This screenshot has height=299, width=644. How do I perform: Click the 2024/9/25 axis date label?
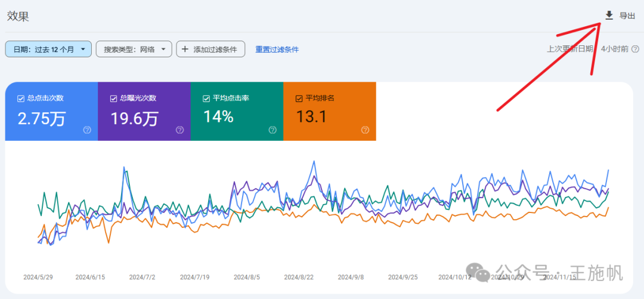coord(403,277)
